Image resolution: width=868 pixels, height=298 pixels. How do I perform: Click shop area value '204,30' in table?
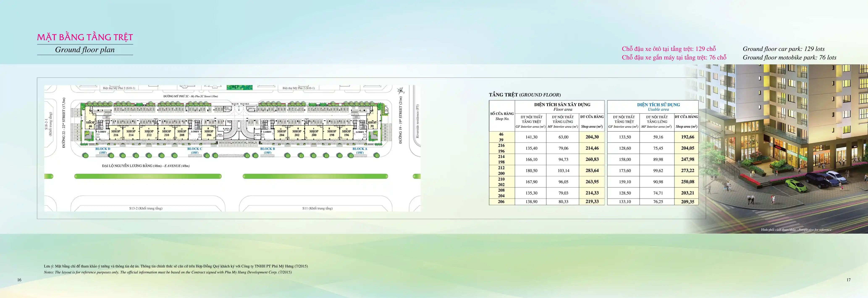(592, 137)
